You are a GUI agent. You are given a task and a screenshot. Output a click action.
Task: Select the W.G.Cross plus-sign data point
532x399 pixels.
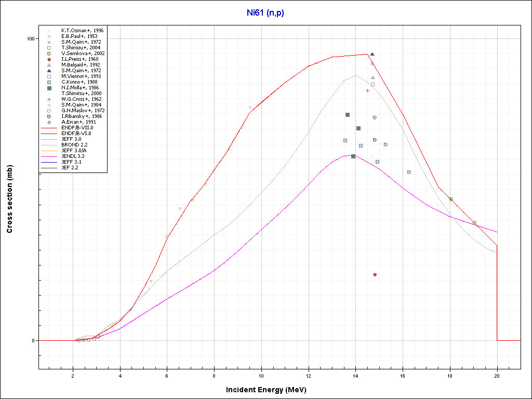click(x=367, y=91)
